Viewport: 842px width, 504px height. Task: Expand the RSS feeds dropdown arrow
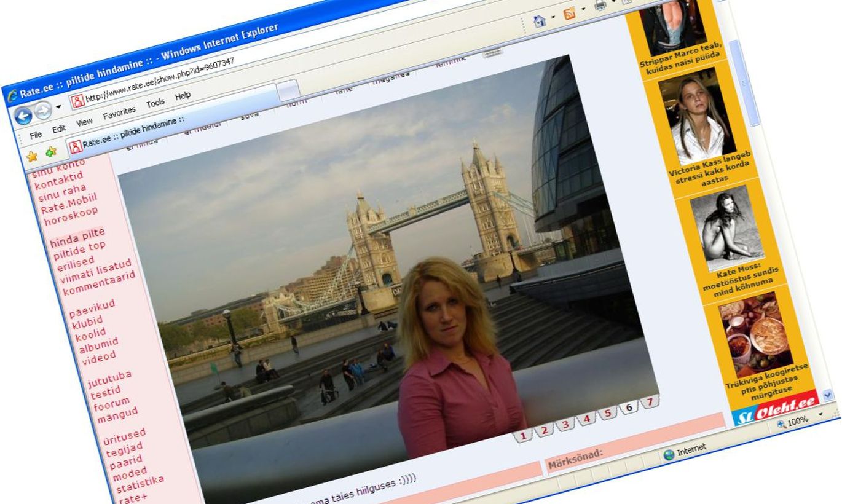click(582, 9)
